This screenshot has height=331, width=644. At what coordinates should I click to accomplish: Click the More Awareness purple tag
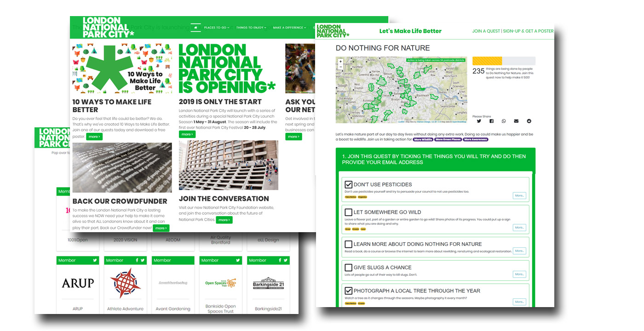(x=476, y=139)
